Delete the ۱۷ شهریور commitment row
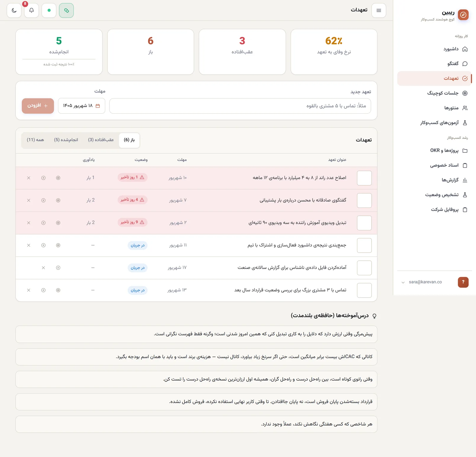This screenshot has height=457, width=476. click(x=43, y=268)
